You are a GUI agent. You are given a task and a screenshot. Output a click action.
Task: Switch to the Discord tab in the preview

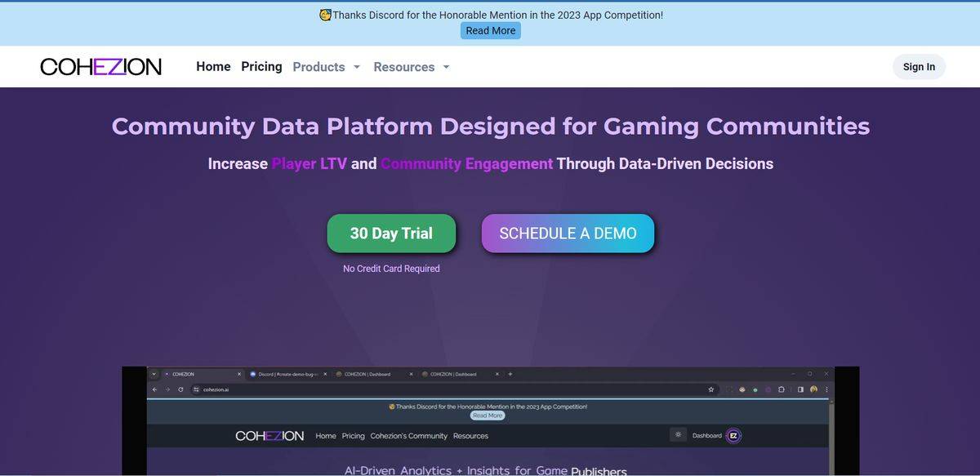(x=286, y=374)
